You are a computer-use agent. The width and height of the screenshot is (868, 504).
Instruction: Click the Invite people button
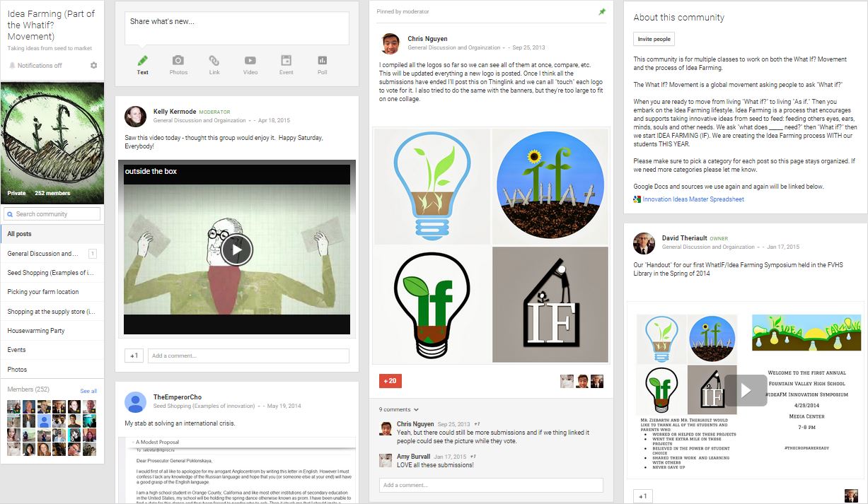tap(654, 39)
